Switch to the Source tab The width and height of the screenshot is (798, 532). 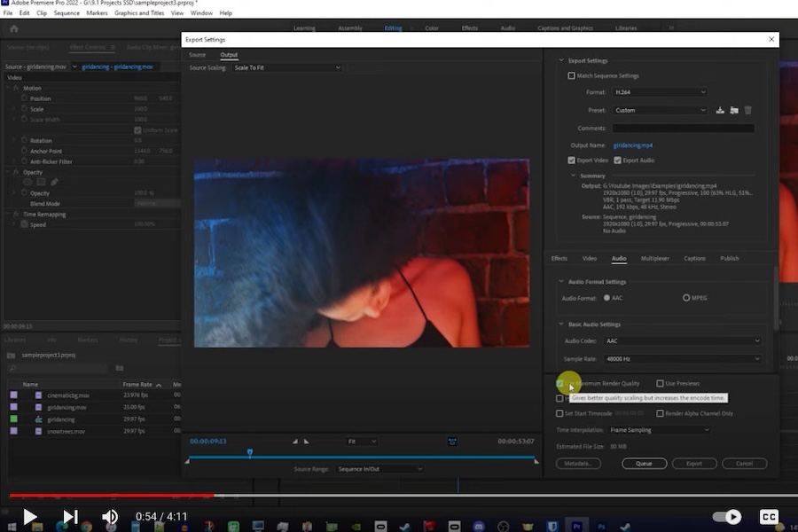coord(198,55)
